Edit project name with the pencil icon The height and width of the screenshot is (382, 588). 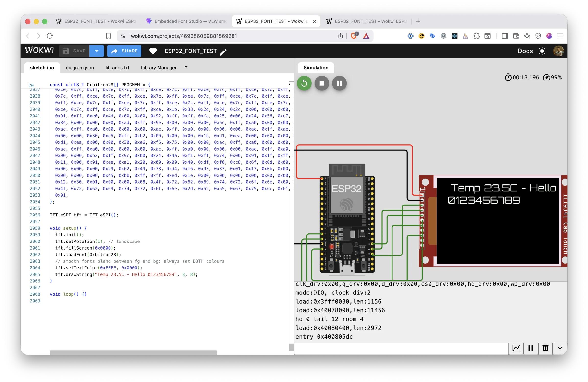(x=223, y=52)
